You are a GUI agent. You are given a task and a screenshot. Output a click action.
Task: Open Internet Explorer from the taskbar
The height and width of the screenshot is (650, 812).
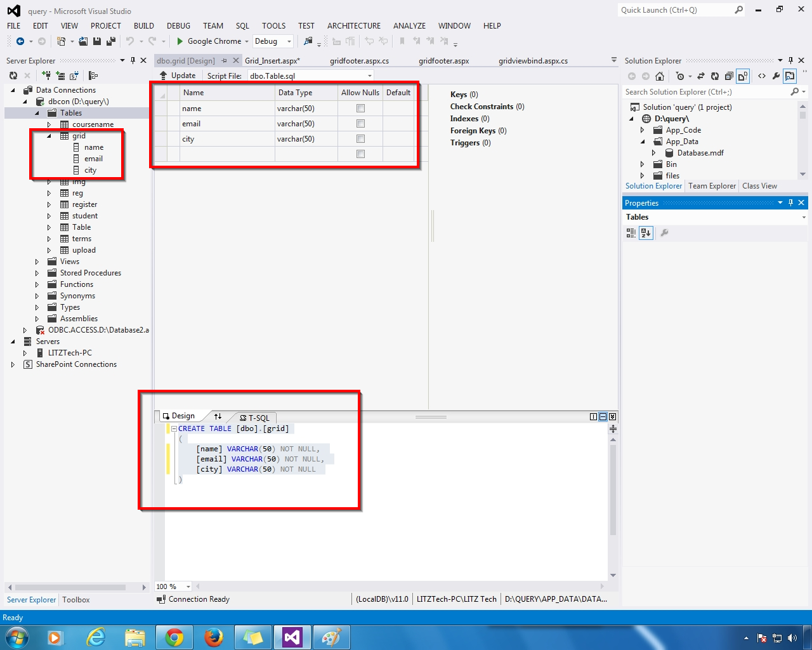coord(96,637)
